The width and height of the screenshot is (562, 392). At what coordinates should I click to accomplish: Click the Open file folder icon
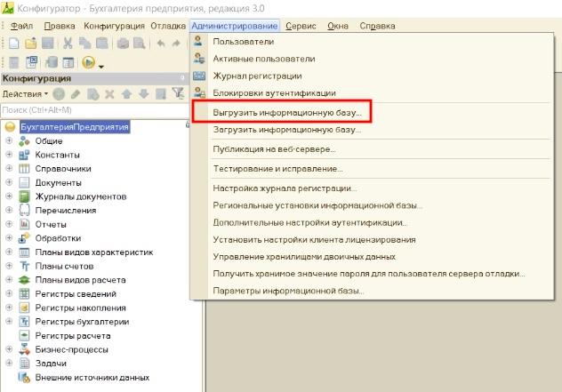(x=31, y=44)
